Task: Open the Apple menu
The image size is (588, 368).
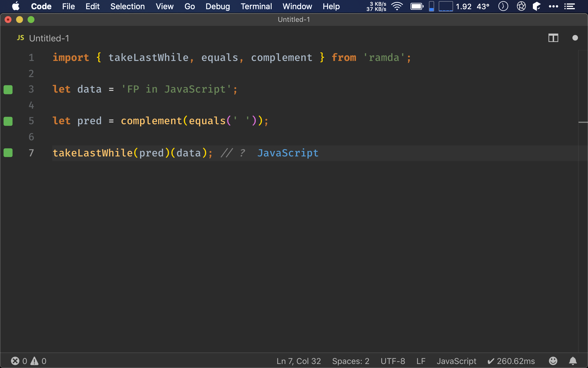Action: click(16, 6)
